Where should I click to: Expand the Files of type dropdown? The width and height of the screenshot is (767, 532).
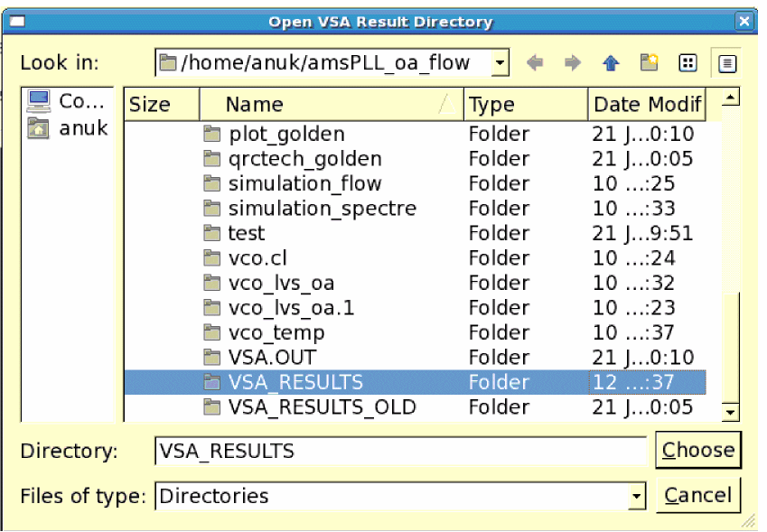click(637, 496)
